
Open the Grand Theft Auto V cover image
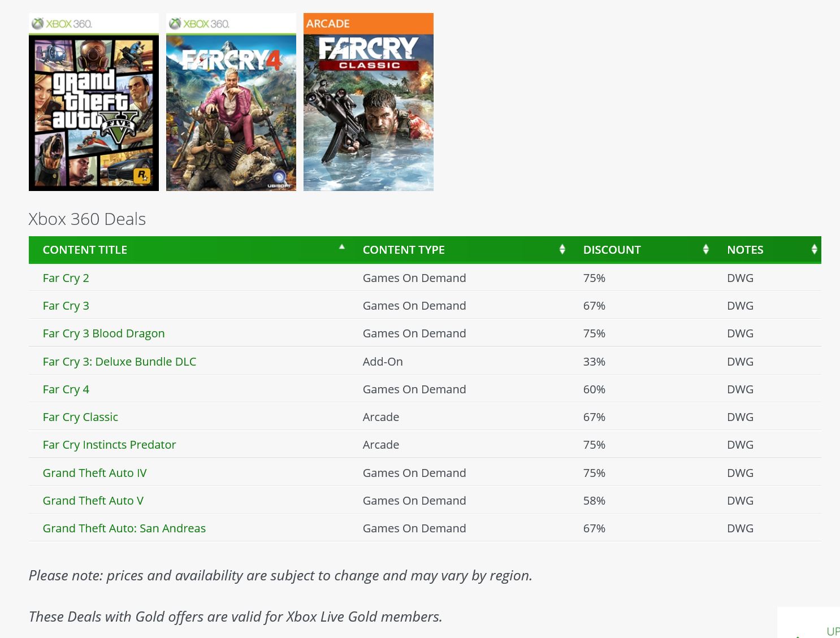[x=94, y=102]
